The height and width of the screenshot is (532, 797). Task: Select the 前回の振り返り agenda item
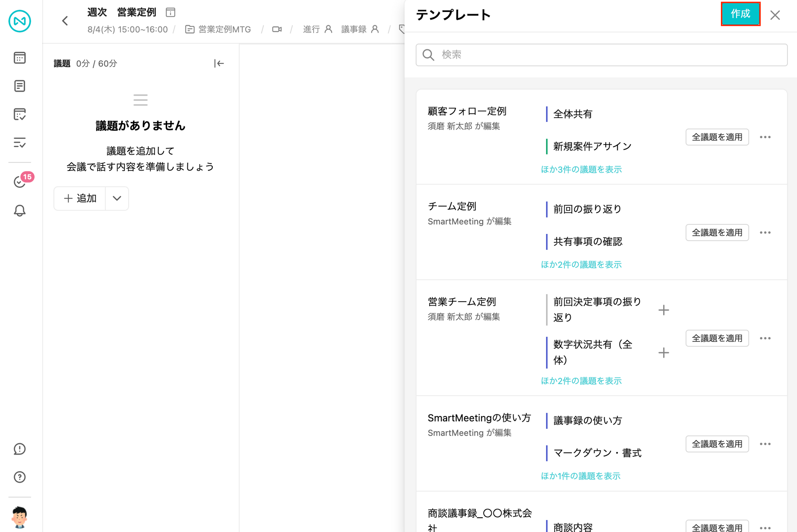[587, 209]
